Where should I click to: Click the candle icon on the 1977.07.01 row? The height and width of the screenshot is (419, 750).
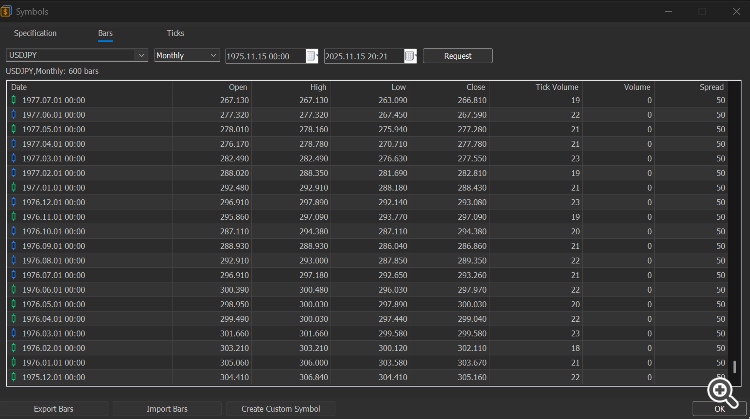tap(13, 100)
